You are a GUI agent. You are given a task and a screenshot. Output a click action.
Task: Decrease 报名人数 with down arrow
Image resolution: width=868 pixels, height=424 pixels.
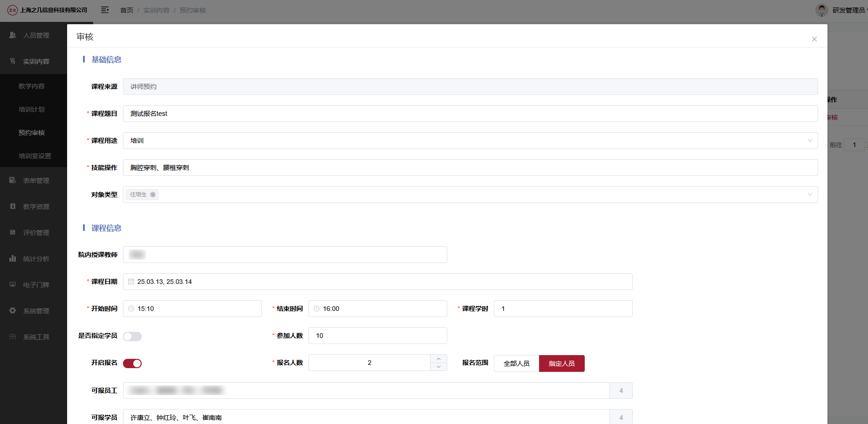(438, 367)
